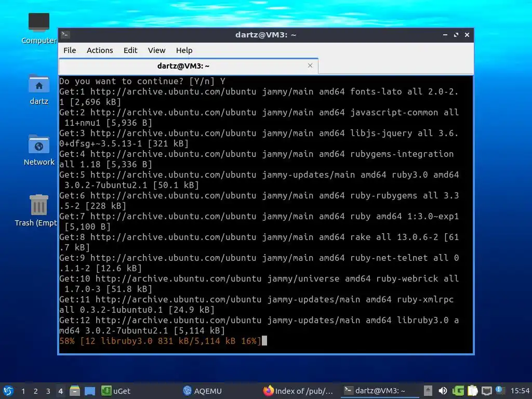Switch to workspace 3
The image size is (532, 399).
click(48, 391)
